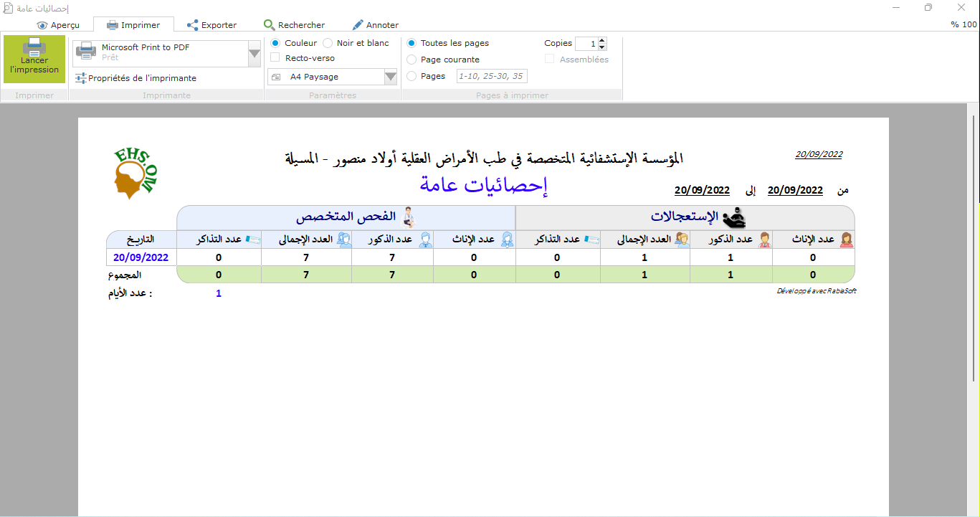The image size is (980, 517).
Task: Switch to the Aperçu tab
Action: click(58, 25)
